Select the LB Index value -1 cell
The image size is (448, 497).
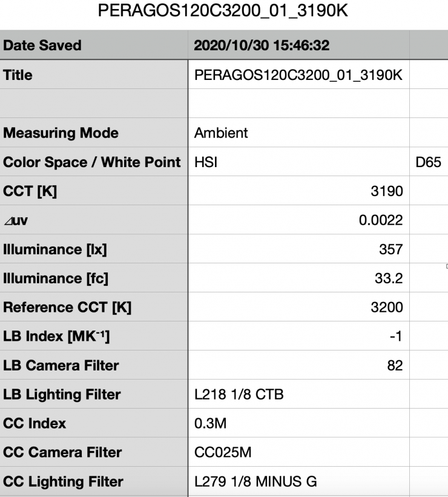pos(298,336)
